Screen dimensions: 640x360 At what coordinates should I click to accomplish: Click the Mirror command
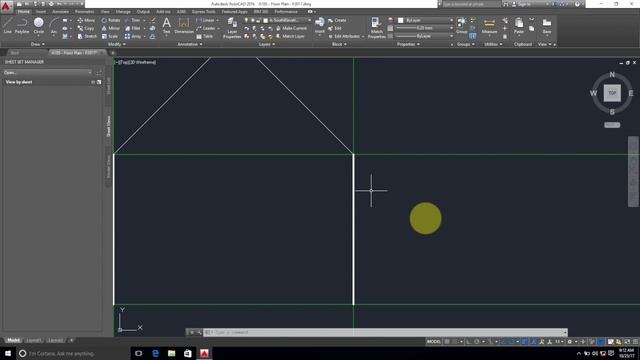point(111,28)
